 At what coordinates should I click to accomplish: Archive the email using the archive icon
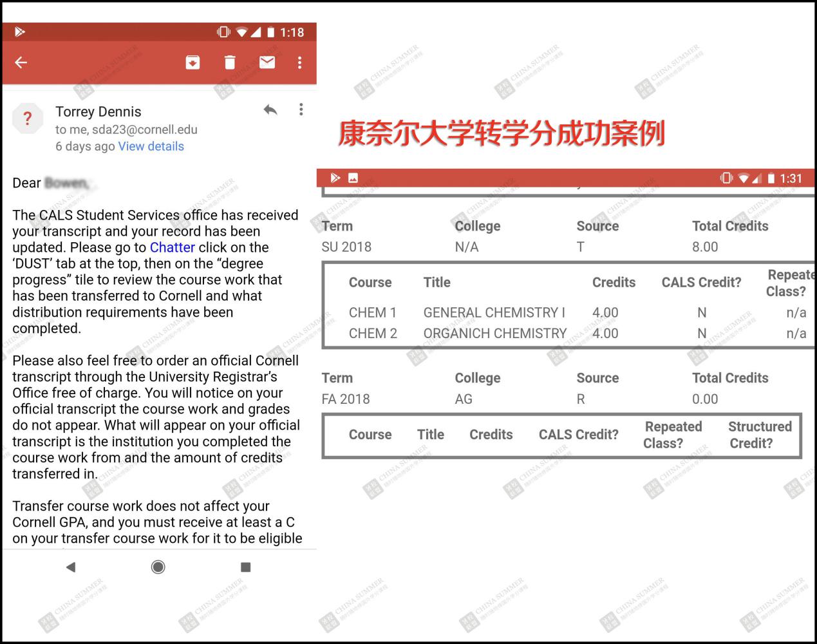(x=193, y=62)
